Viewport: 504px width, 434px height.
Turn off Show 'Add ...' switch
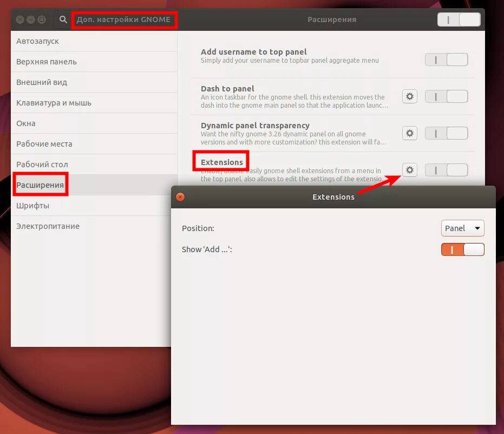coord(462,249)
